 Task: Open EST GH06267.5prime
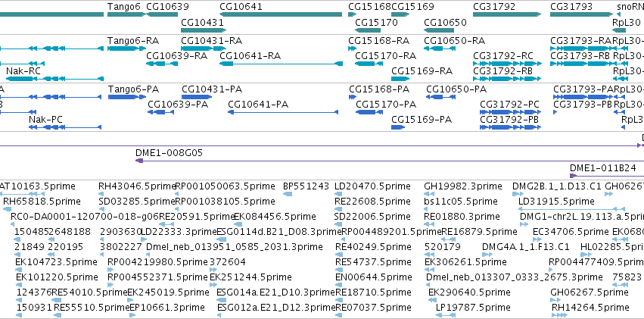(x=588, y=292)
